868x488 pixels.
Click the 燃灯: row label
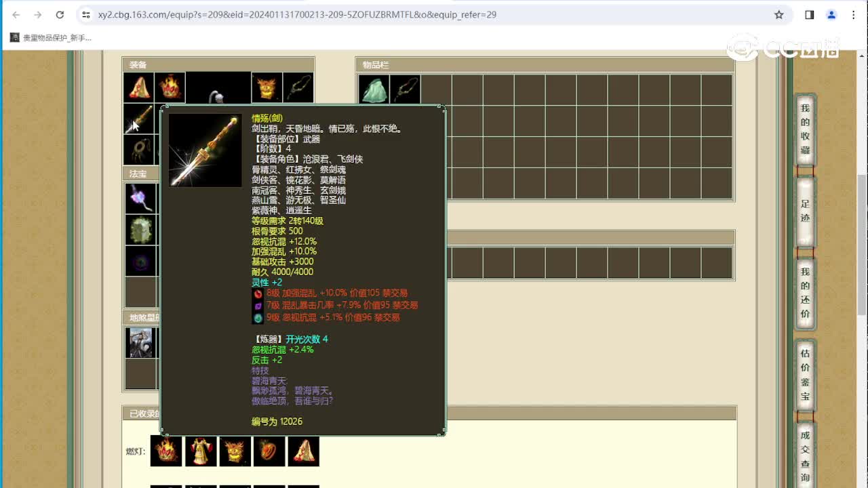(135, 451)
